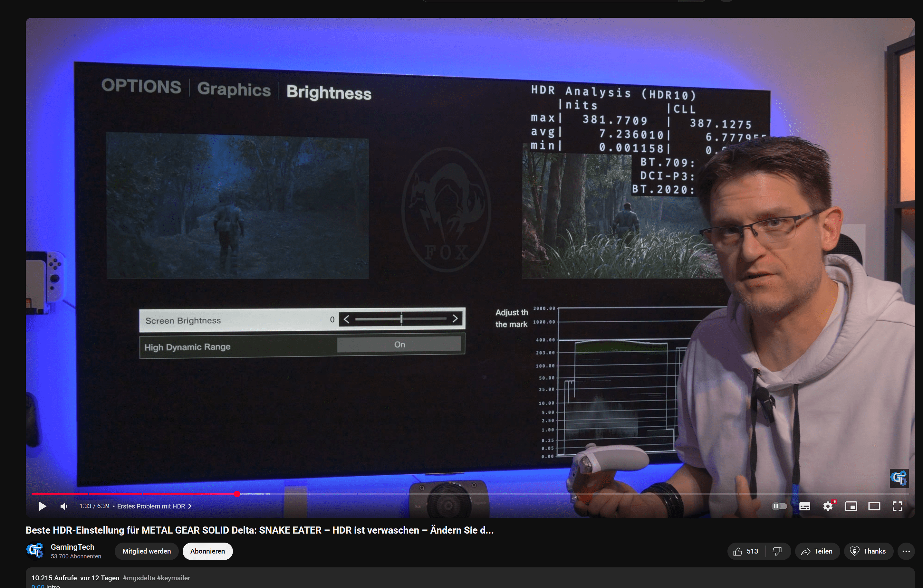Expand the chapter "Erstes Problem mit HDR"
The height and width of the screenshot is (588, 923).
click(154, 506)
